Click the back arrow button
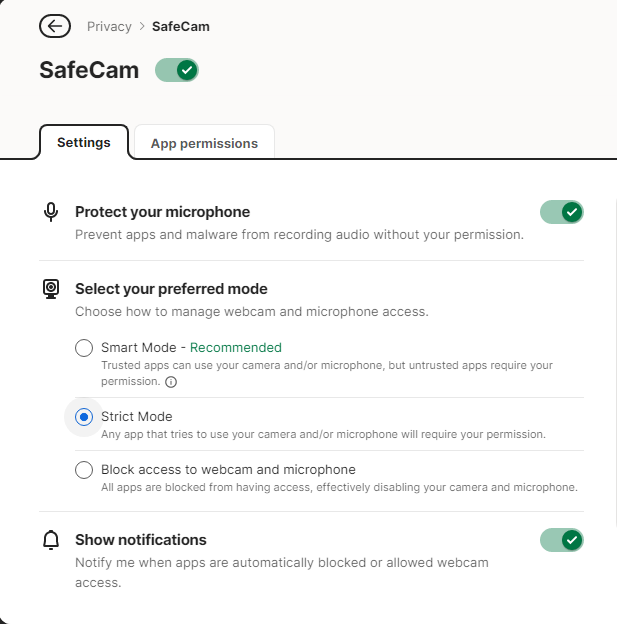The width and height of the screenshot is (617, 624). click(55, 26)
